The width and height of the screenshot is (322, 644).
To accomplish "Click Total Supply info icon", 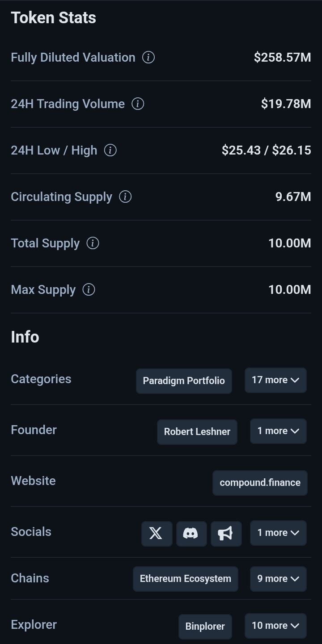I will pyautogui.click(x=93, y=243).
